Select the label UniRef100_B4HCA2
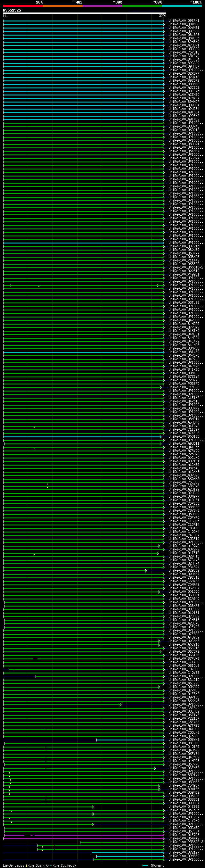 pyautogui.click(x=184, y=324)
